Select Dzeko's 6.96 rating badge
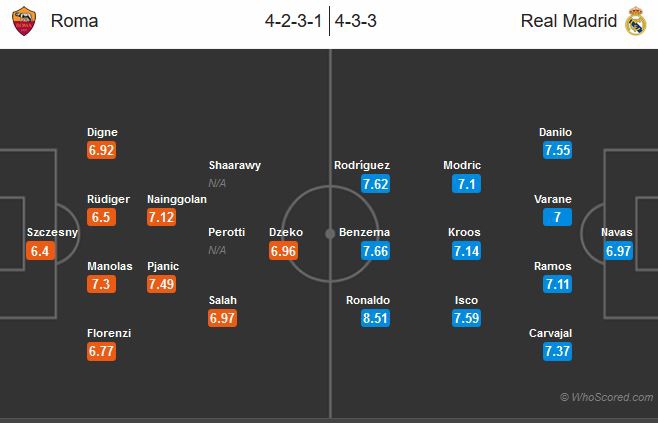 coord(284,251)
